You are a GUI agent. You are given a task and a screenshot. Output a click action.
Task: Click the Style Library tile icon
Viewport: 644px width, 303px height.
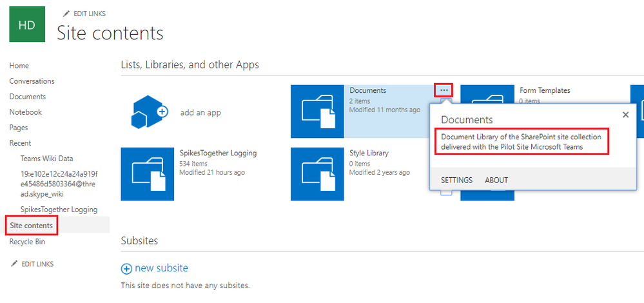(317, 174)
